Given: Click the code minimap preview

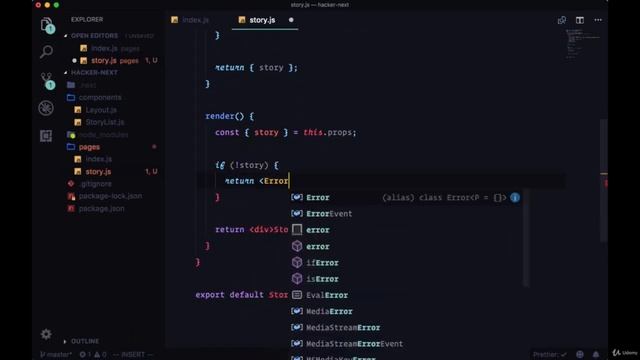Looking at the screenshot, I should tap(582, 44).
